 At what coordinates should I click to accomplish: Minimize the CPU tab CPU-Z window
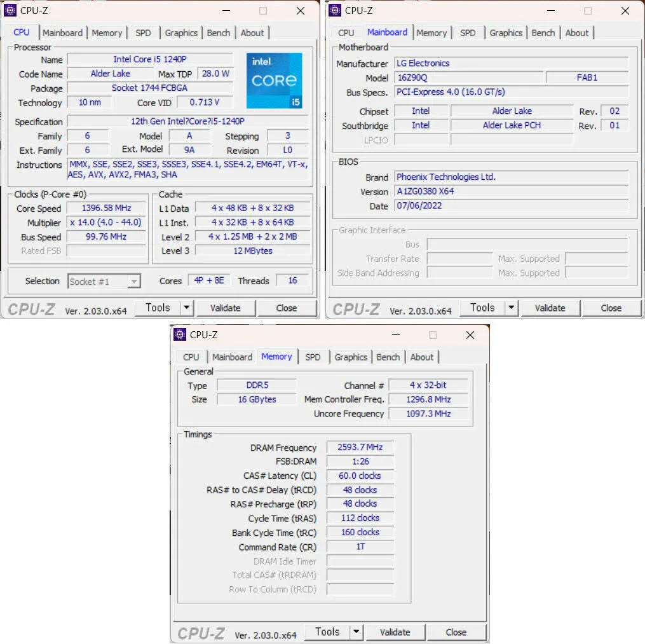[x=226, y=11]
